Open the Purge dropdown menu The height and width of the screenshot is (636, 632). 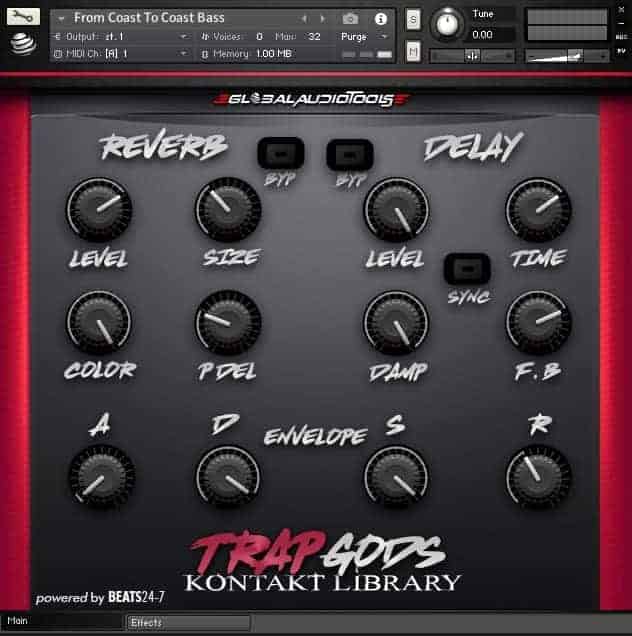point(364,37)
